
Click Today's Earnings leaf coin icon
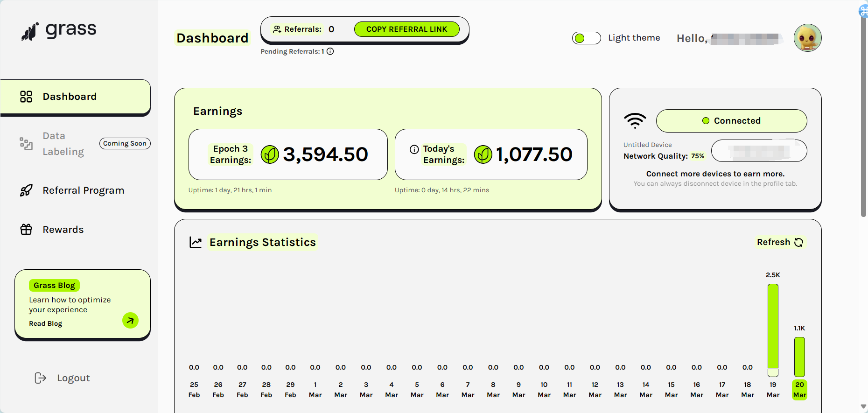click(x=483, y=154)
